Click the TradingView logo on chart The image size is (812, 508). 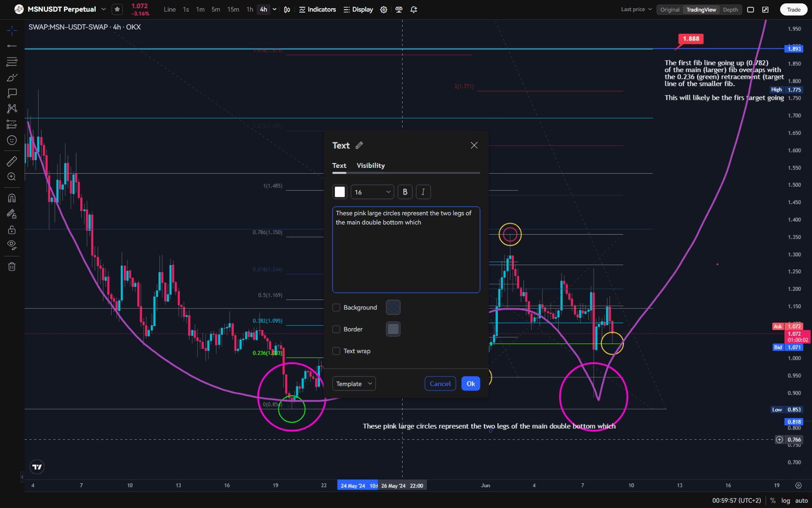[37, 466]
